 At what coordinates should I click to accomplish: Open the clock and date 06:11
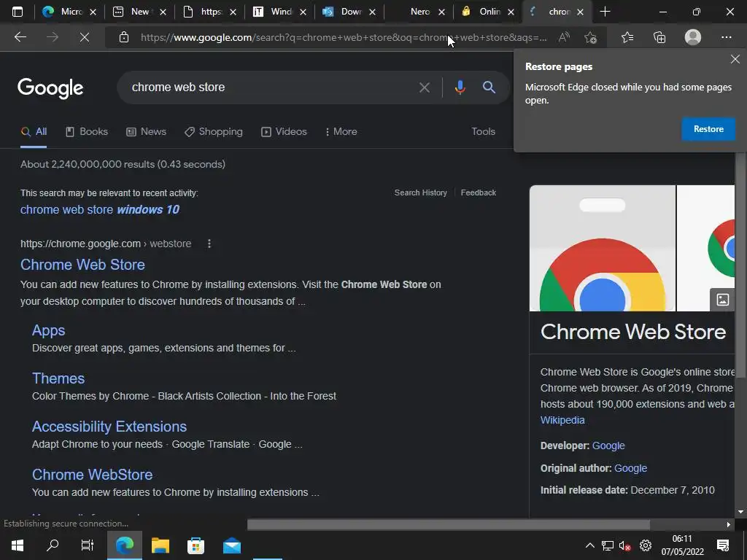coord(682,545)
